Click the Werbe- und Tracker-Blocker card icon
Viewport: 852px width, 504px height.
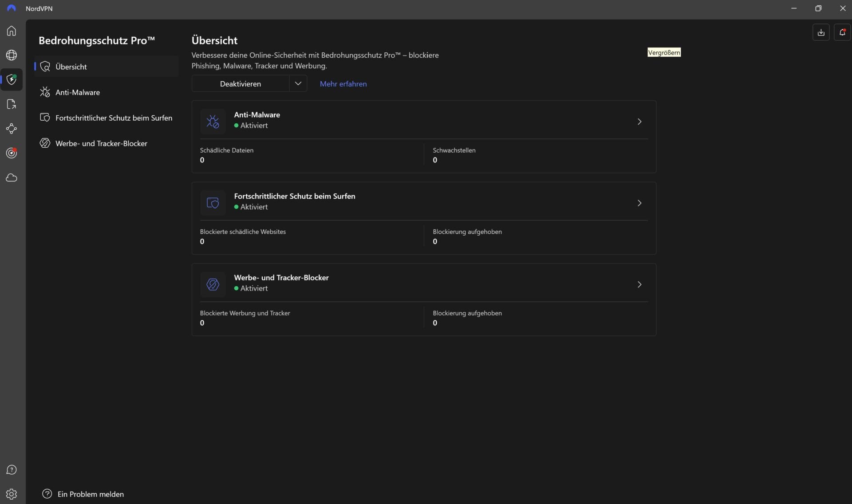click(x=213, y=284)
